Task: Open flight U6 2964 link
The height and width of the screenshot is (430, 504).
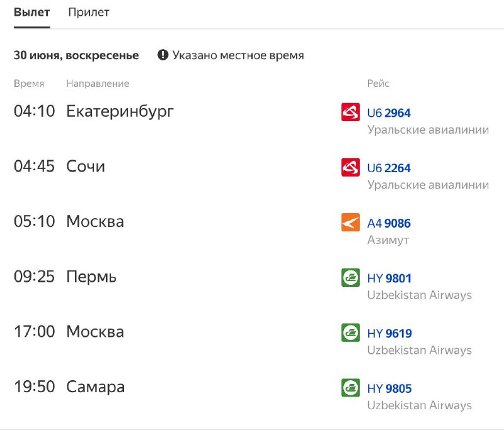Action: click(389, 113)
